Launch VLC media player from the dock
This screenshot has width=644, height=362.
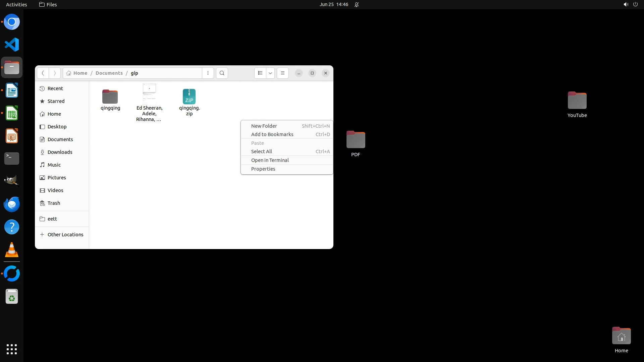pyautogui.click(x=12, y=250)
